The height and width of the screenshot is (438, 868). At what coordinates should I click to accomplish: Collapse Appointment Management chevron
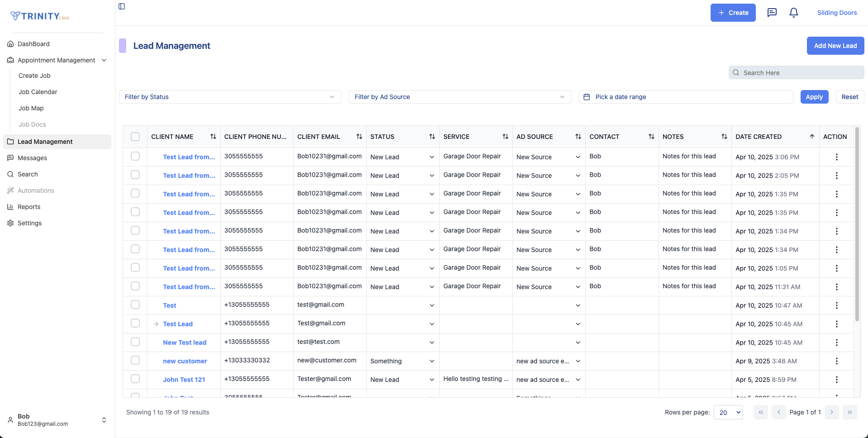[x=104, y=60]
